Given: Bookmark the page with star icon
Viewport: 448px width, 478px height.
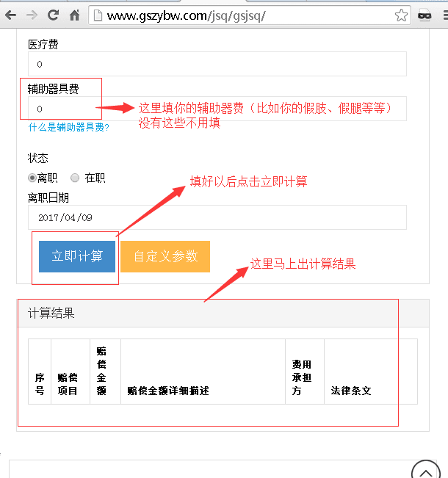Looking at the screenshot, I should [x=401, y=15].
